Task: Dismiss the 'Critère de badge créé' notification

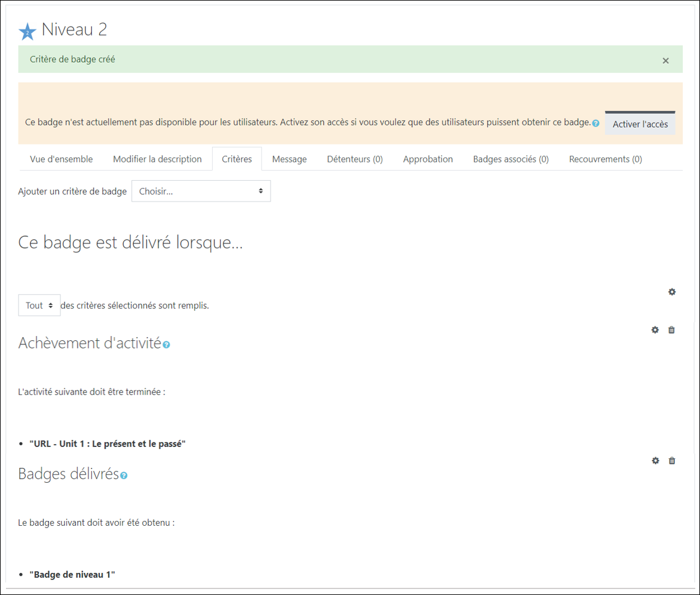Action: tap(665, 61)
